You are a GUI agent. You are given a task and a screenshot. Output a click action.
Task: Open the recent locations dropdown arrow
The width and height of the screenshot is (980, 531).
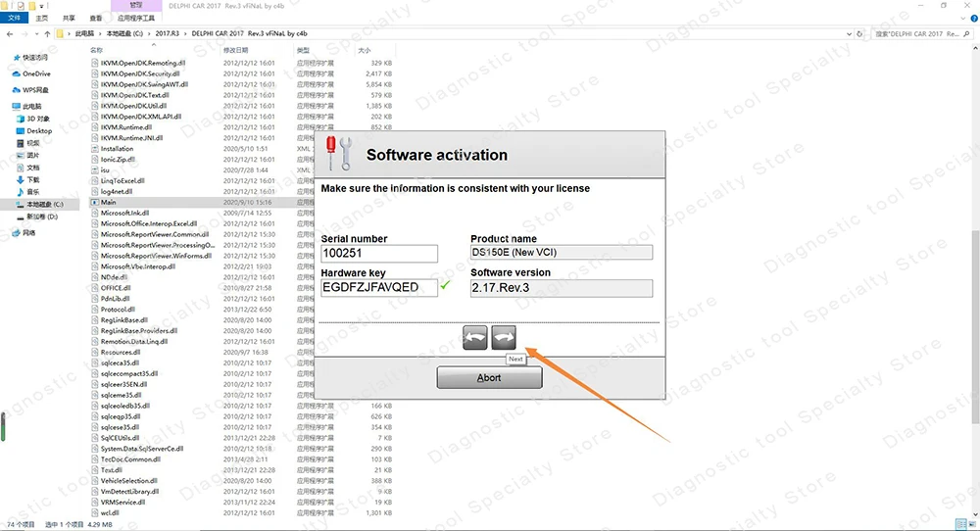point(36,33)
